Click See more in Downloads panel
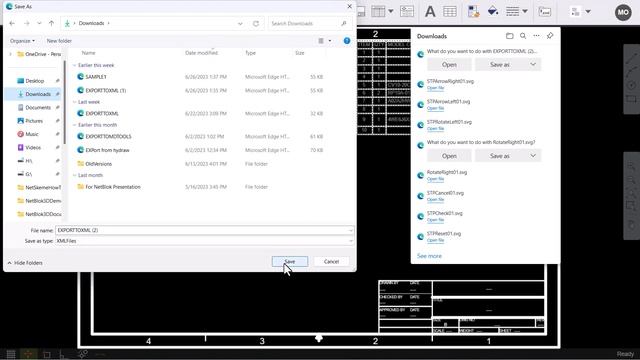The image size is (640, 360). [x=429, y=256]
